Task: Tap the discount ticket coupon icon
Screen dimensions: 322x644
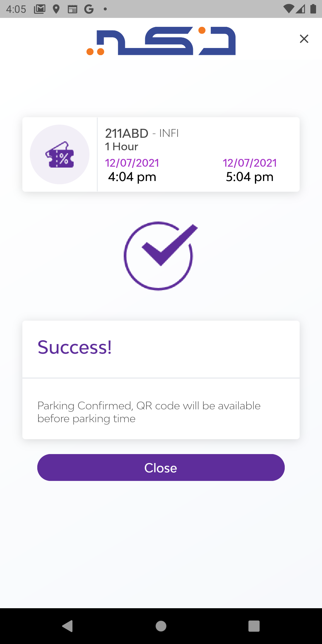Action: pos(60,154)
